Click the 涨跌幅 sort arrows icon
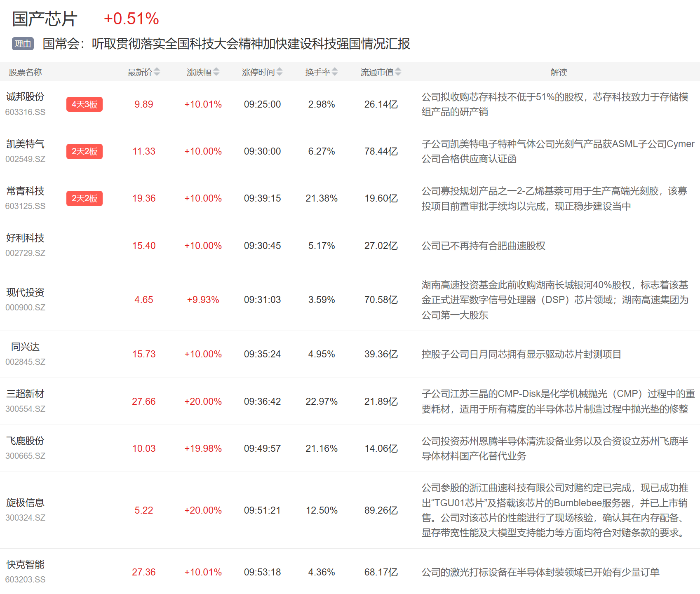Viewport: 700px width, 594px height. tap(216, 72)
